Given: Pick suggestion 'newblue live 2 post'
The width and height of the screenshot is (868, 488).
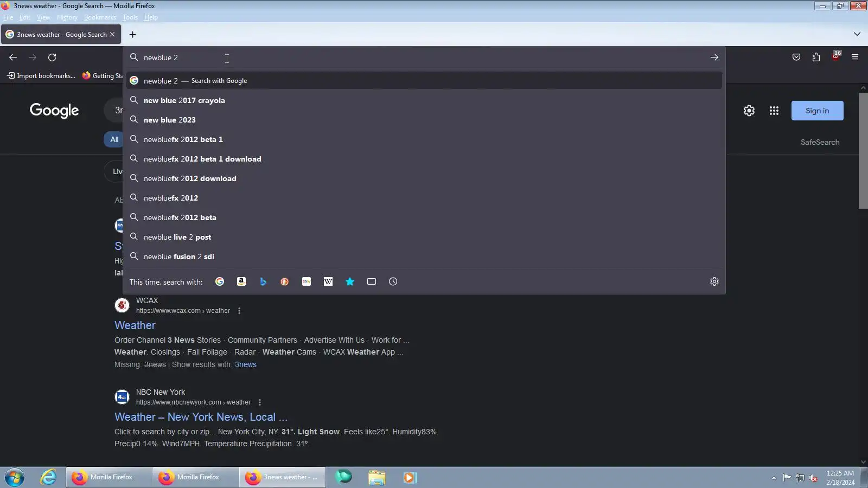Looking at the screenshot, I should (x=424, y=237).
